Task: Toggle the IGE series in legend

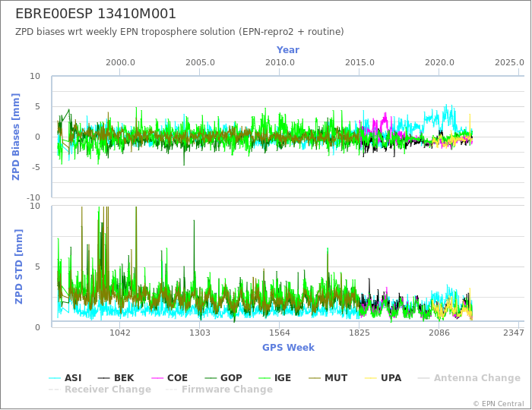Action: (x=275, y=378)
